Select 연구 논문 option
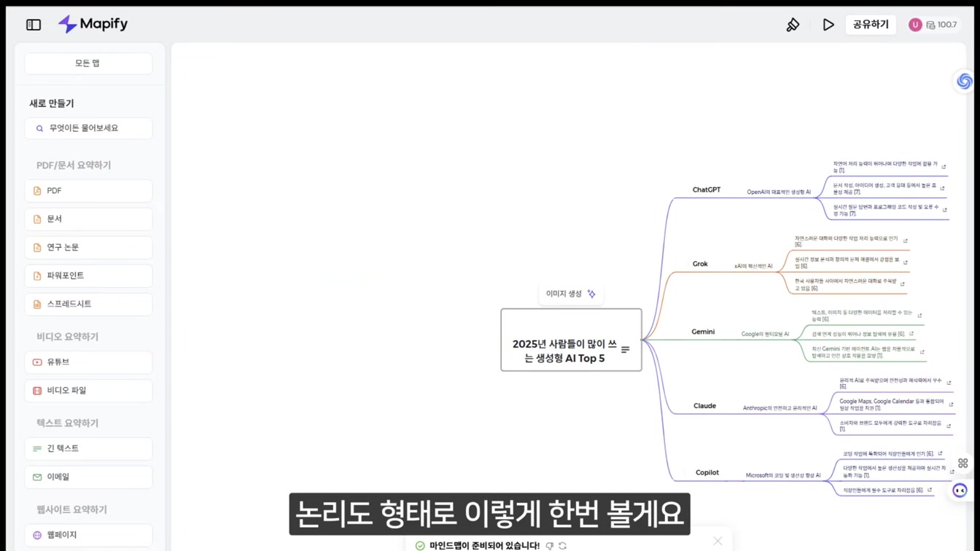 88,248
